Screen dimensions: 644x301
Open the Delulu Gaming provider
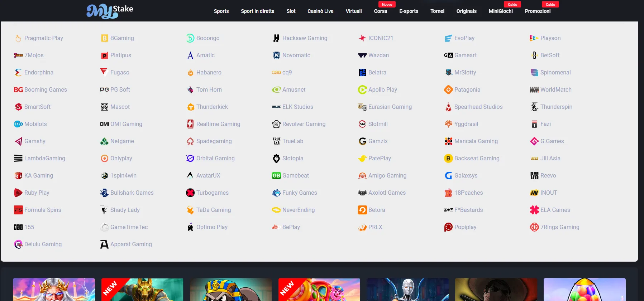coord(38,244)
